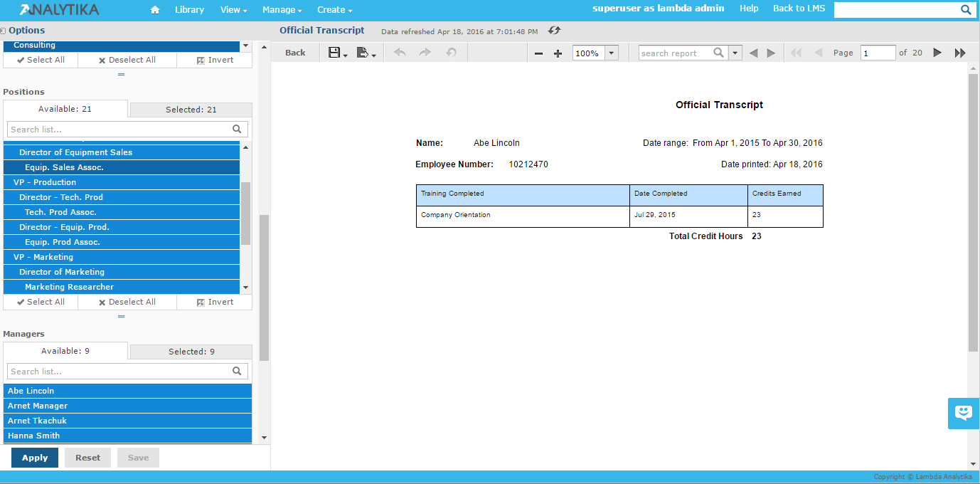The height and width of the screenshot is (484, 980).
Task: Switch to the Selected: 21 positions tab
Action: pyautogui.click(x=191, y=110)
